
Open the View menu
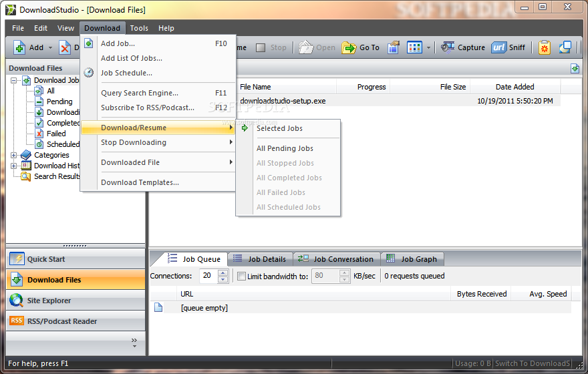tap(65, 28)
